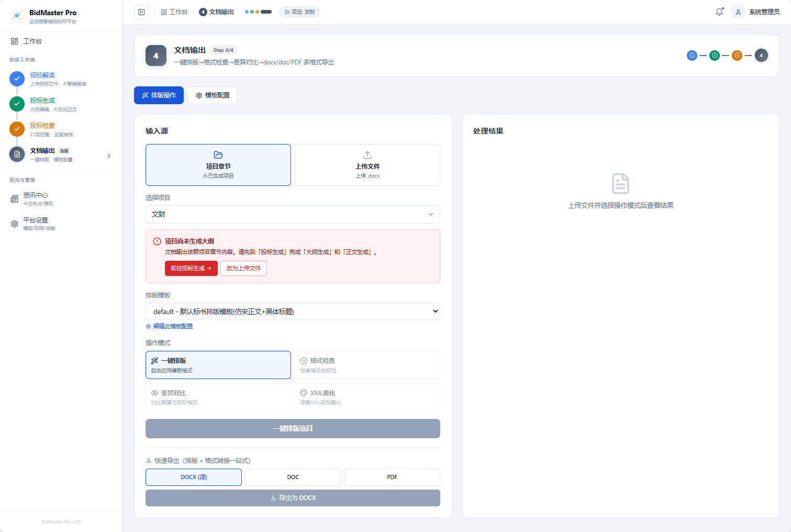Viewport: 791px width, 532px height.
Task: Click the 一键排版项目 button
Action: 293,429
